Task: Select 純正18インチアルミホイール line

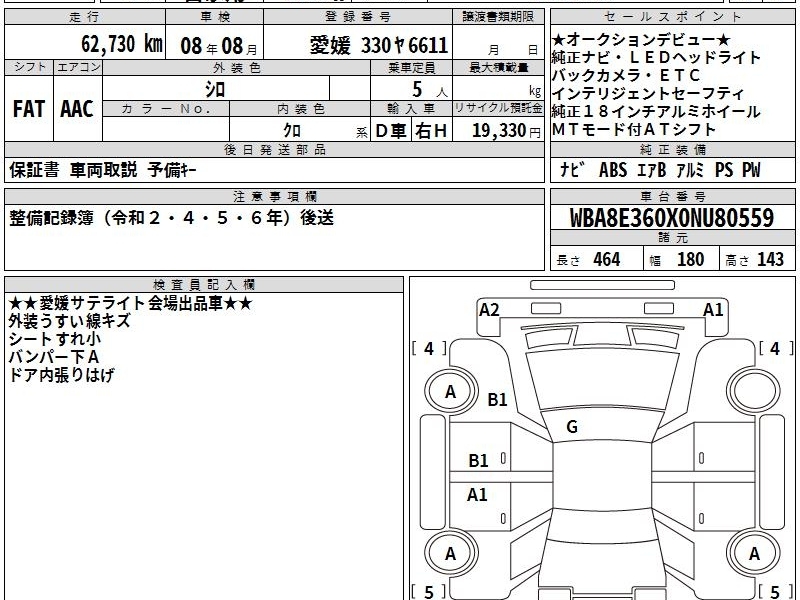Action: click(x=656, y=111)
